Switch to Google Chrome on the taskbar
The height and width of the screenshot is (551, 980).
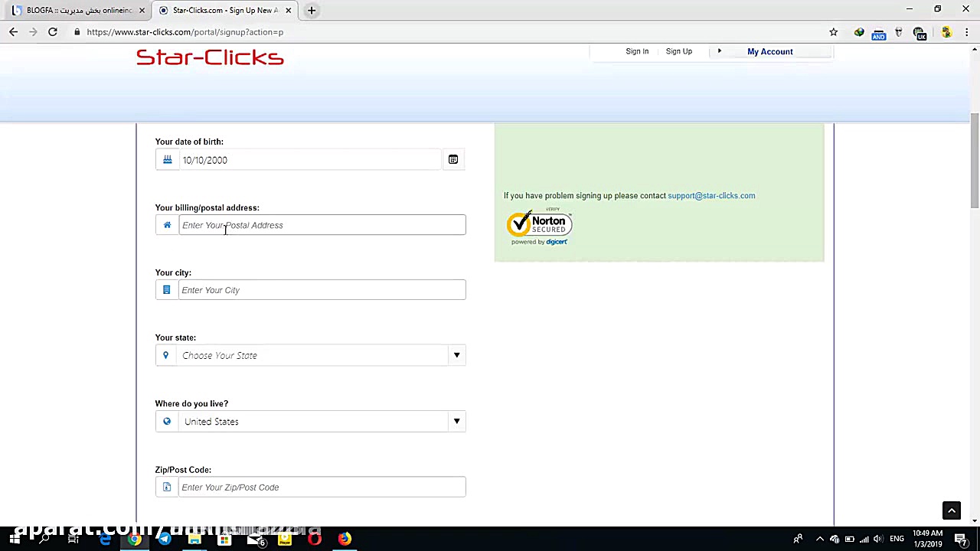pos(134,539)
